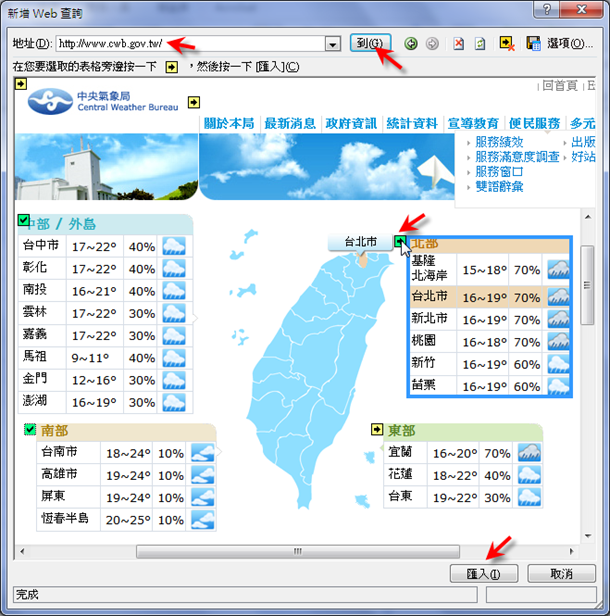Click the weather icon in 嘉義 row
The image size is (610, 616).
(x=174, y=336)
